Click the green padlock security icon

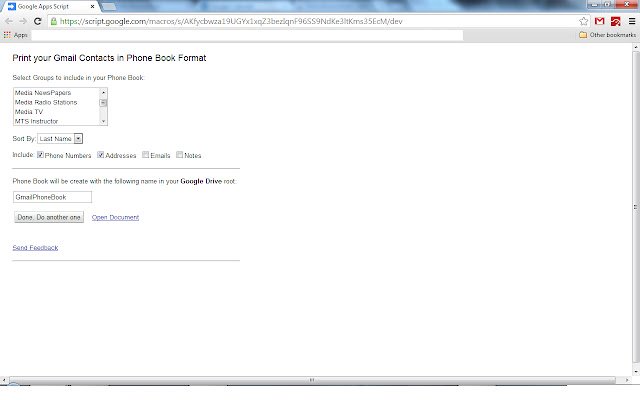point(53,21)
